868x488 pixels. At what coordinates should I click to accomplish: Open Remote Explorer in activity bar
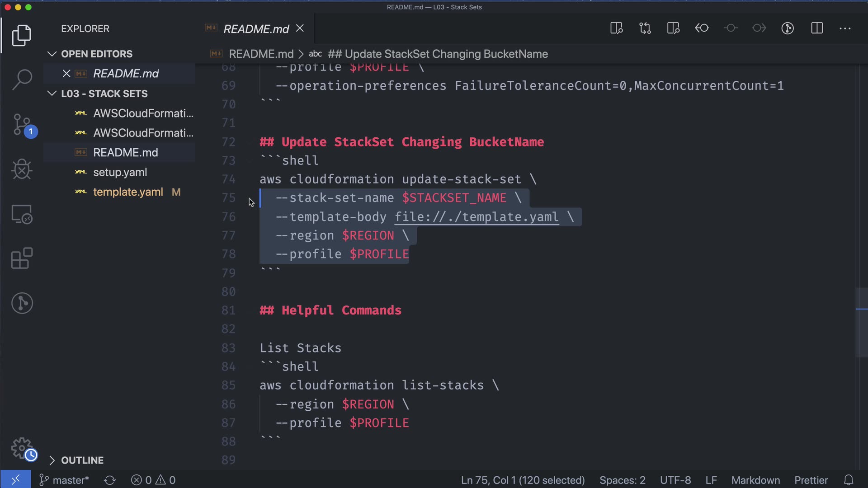coord(22,214)
